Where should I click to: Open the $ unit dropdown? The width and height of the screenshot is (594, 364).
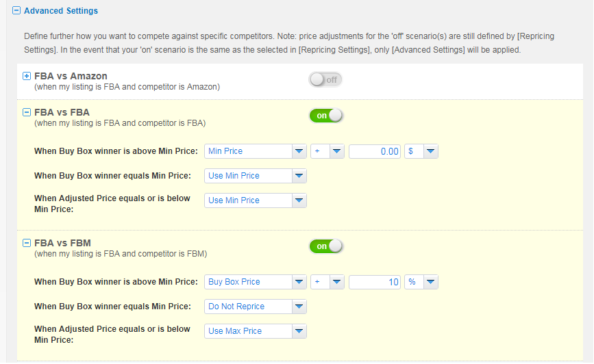pos(421,151)
